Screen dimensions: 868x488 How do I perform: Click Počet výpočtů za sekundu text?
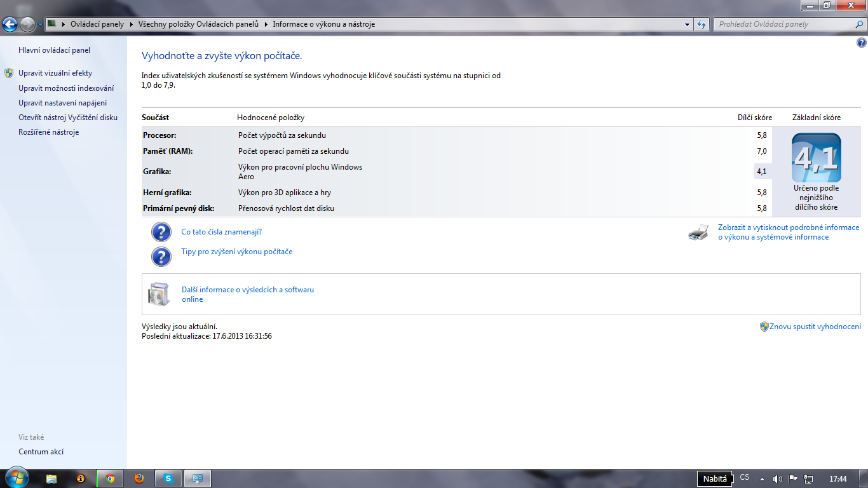click(282, 135)
